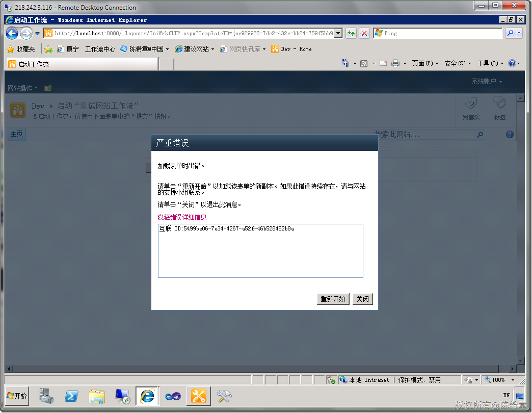Expand the address bar history dropdown
532x413 pixels.
[x=338, y=33]
